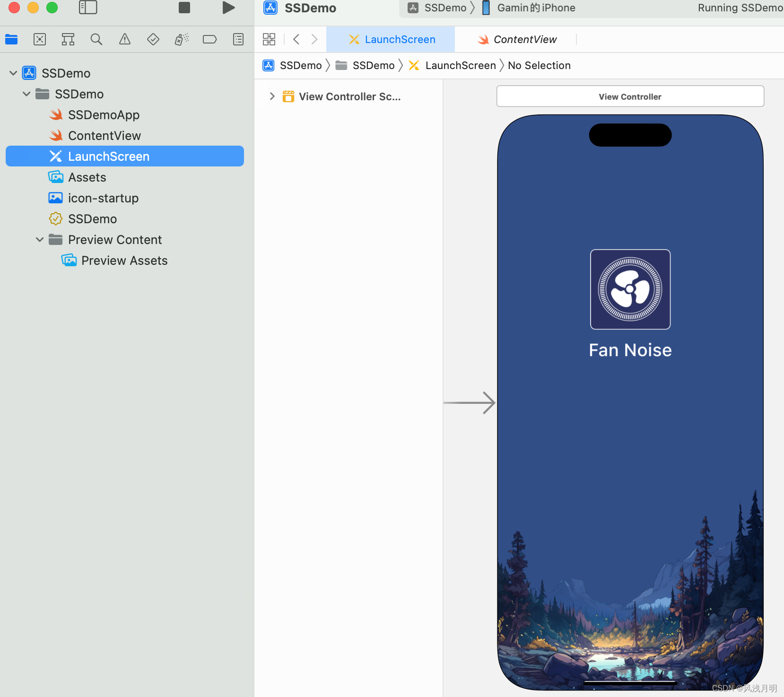The width and height of the screenshot is (784, 697).
Task: Open the Debug navigator icon
Action: (x=181, y=39)
